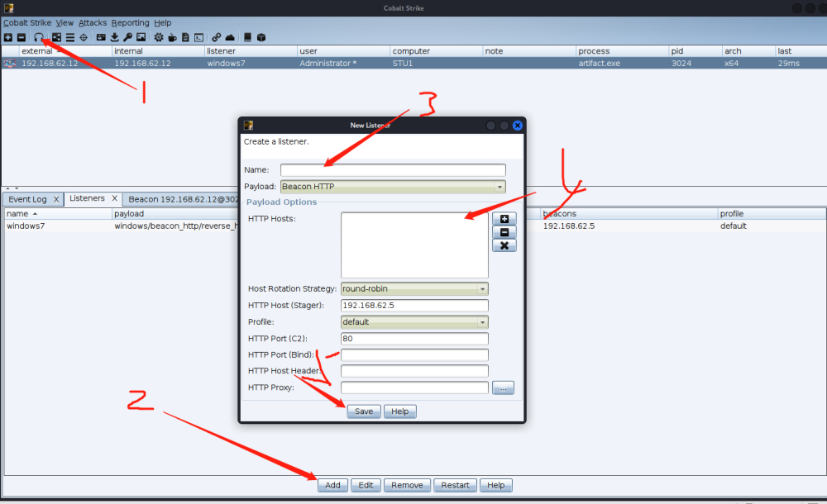Open the Help menu in the menu bar
The height and width of the screenshot is (504, 827).
click(162, 22)
